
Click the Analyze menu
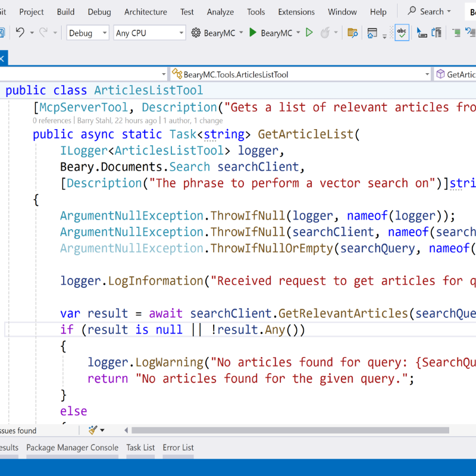(220, 12)
